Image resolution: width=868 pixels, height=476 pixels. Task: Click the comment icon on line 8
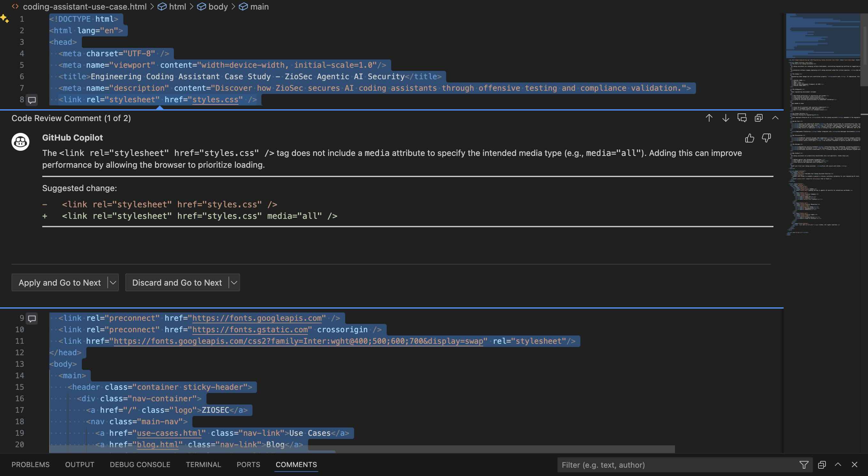click(x=32, y=100)
